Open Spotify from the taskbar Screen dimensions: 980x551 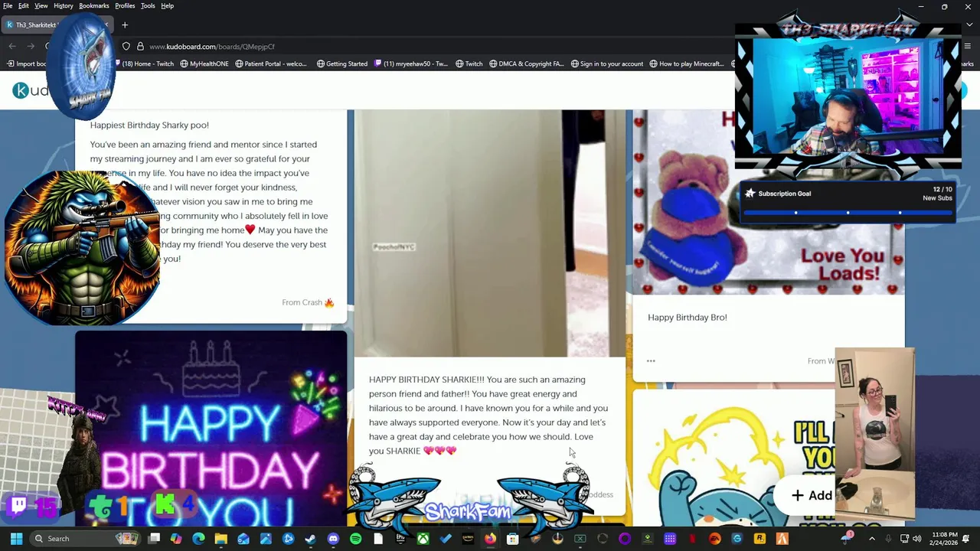355,539
